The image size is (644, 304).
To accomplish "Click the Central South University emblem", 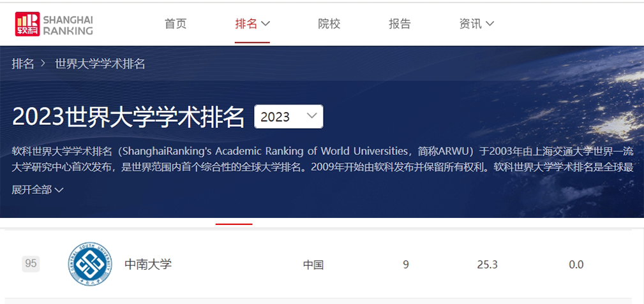I will (x=90, y=264).
